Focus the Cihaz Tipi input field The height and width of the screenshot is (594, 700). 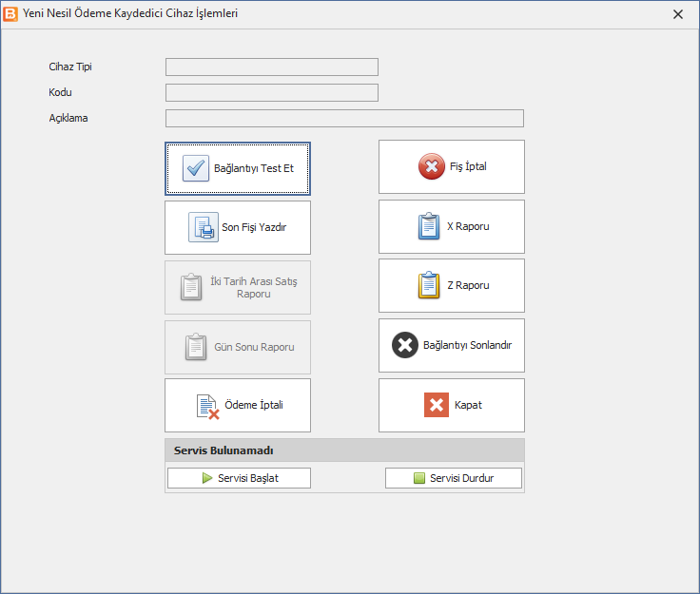coord(271,67)
